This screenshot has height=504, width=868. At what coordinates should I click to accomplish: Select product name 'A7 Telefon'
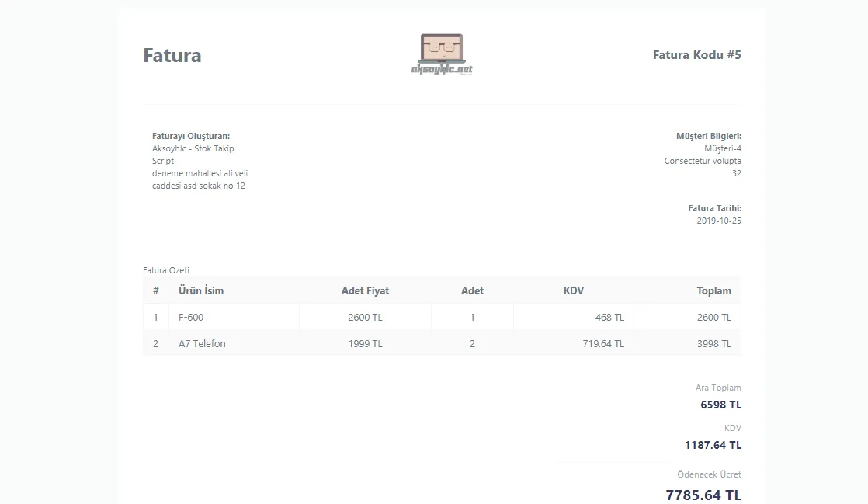click(x=202, y=343)
